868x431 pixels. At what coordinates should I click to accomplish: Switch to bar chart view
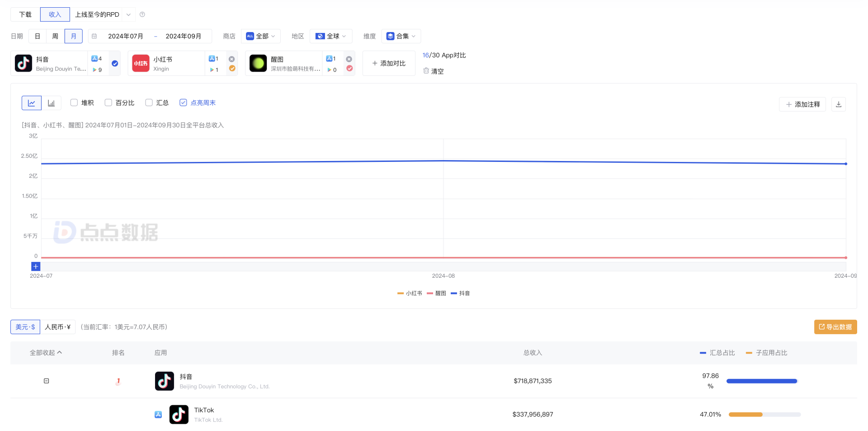point(52,103)
